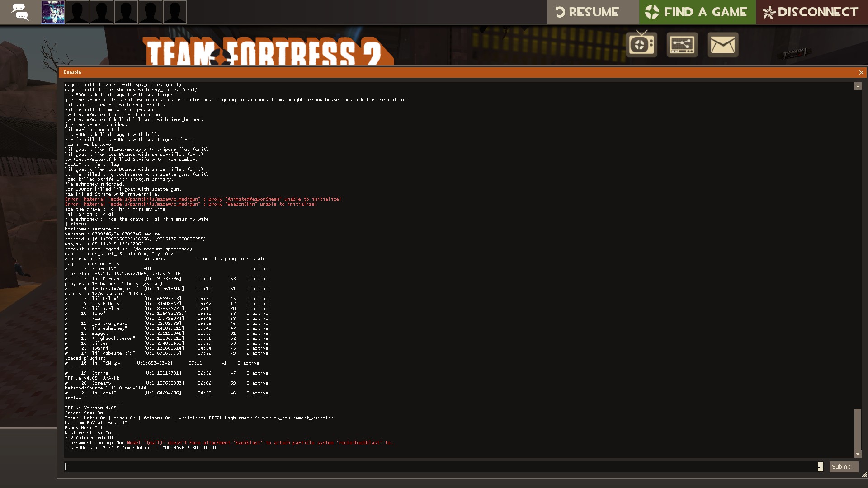Click the first empty party slot silhouette

click(77, 12)
